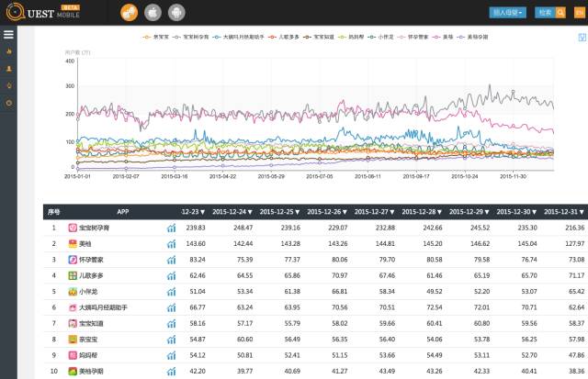Viewport: 588px width, 379px height.
Task: Click the user profile icon in sidebar
Action: tap(9, 69)
